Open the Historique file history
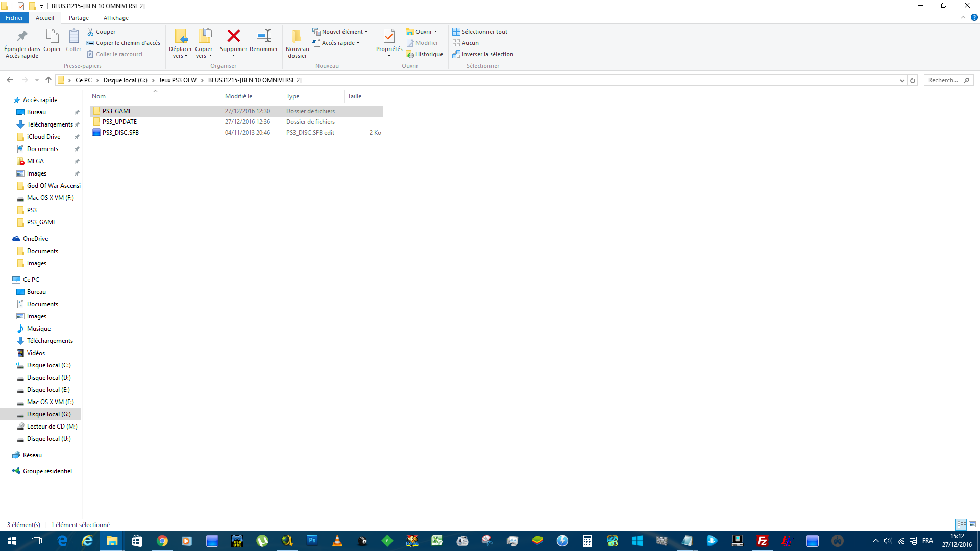Image resolution: width=980 pixels, height=551 pixels. (x=425, y=54)
